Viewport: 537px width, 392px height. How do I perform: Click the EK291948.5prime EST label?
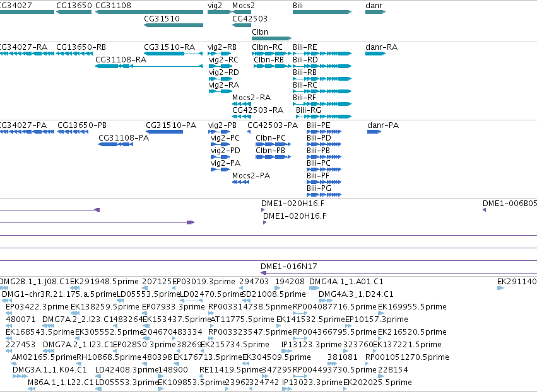pos(105,282)
